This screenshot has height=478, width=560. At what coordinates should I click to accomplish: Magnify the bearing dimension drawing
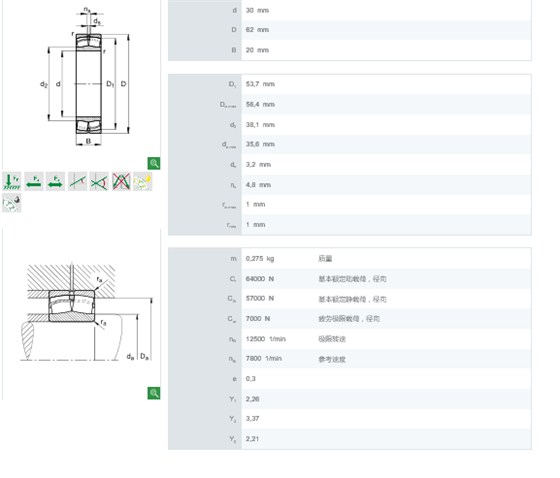click(154, 163)
